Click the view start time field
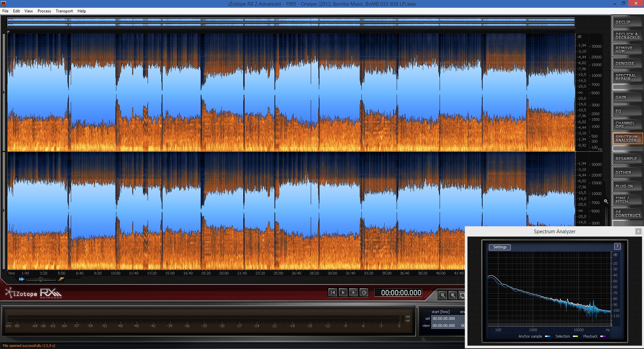Image resolution: width=644 pixels, height=349 pixels. pos(445,326)
